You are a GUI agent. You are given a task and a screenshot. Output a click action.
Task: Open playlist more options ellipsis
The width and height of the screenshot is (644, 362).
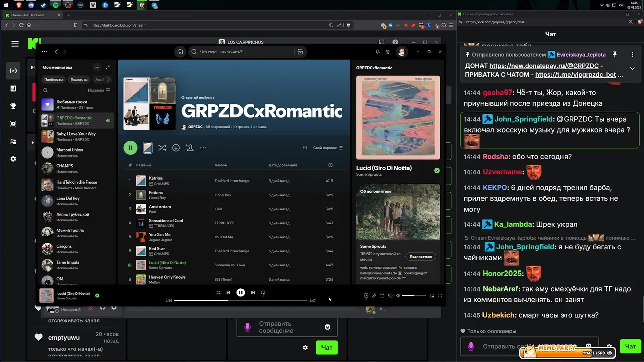click(203, 148)
